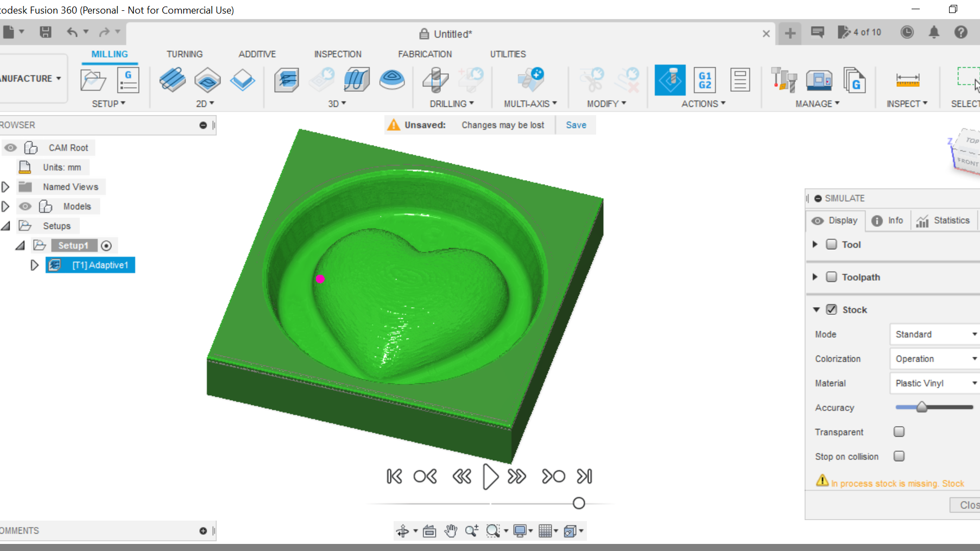Open the NC Program icon in Setup group
The width and height of the screenshot is (980, 551).
128,80
